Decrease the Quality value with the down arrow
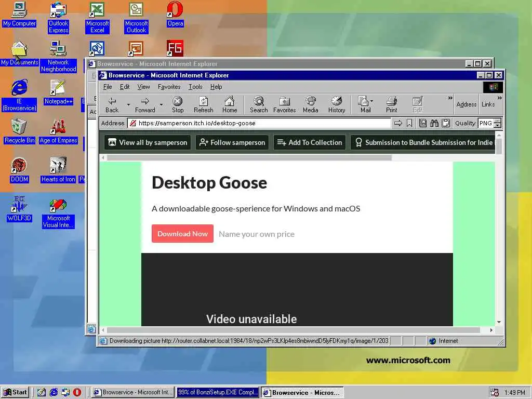 point(498,126)
